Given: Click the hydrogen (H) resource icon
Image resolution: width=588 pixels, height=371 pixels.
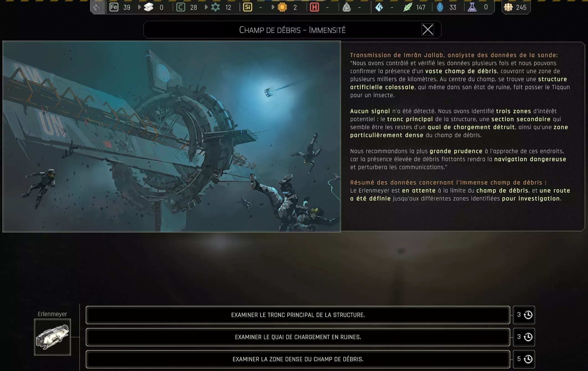Looking at the screenshot, I should coord(314,7).
